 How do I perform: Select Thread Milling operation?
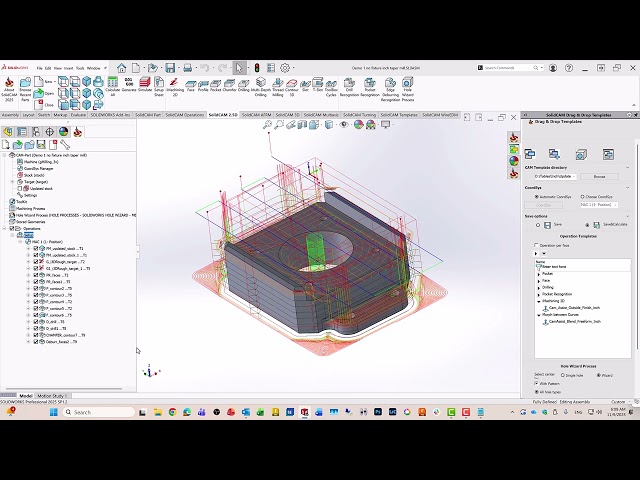coord(278,87)
